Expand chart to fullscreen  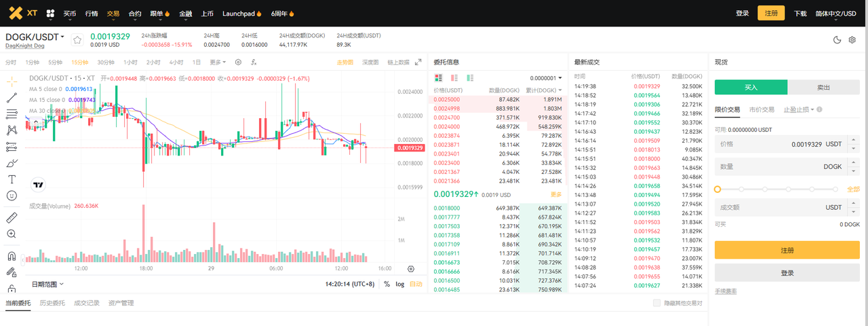pos(418,62)
